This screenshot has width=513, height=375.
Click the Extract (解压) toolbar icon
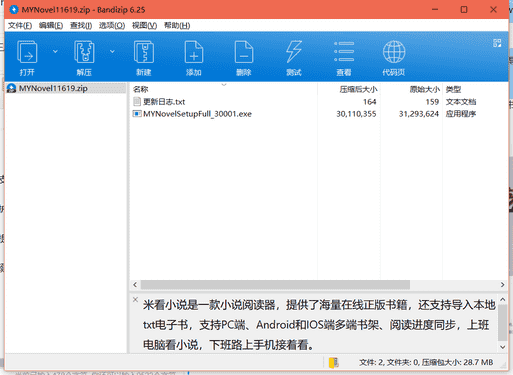pos(84,52)
